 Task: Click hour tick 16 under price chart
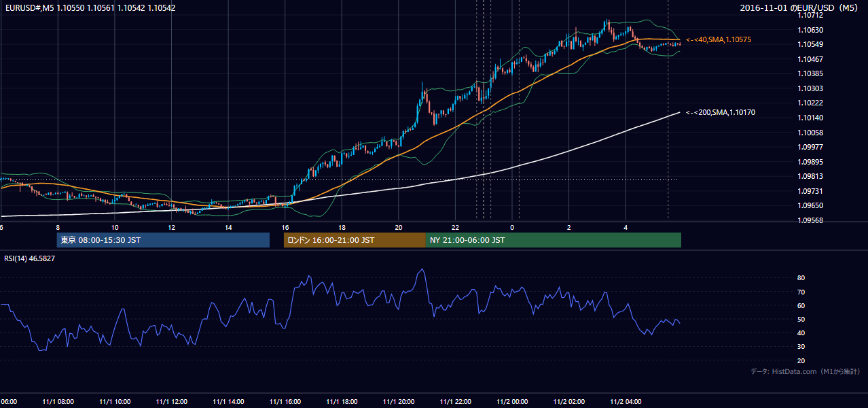285,227
